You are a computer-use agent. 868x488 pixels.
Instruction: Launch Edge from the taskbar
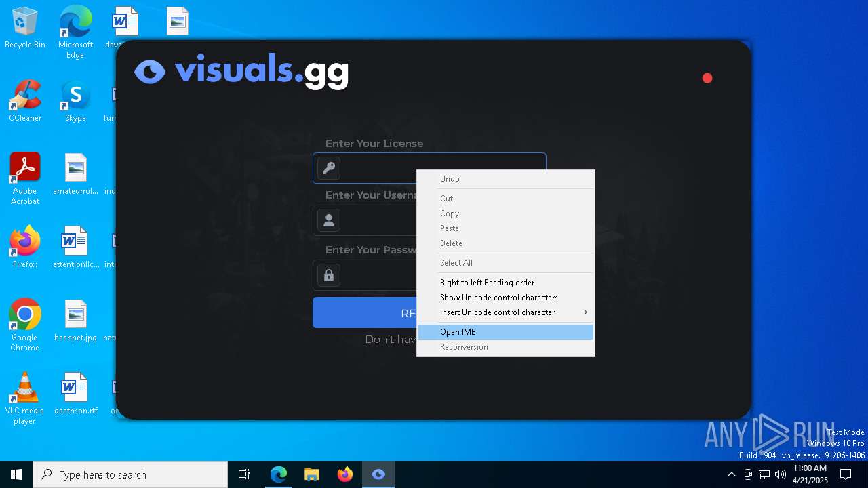click(x=279, y=474)
